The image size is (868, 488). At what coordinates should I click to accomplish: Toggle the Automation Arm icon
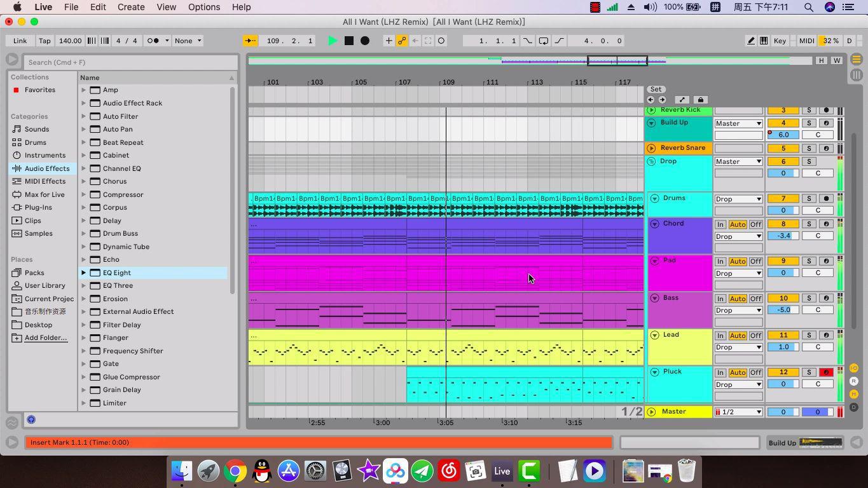coord(402,41)
